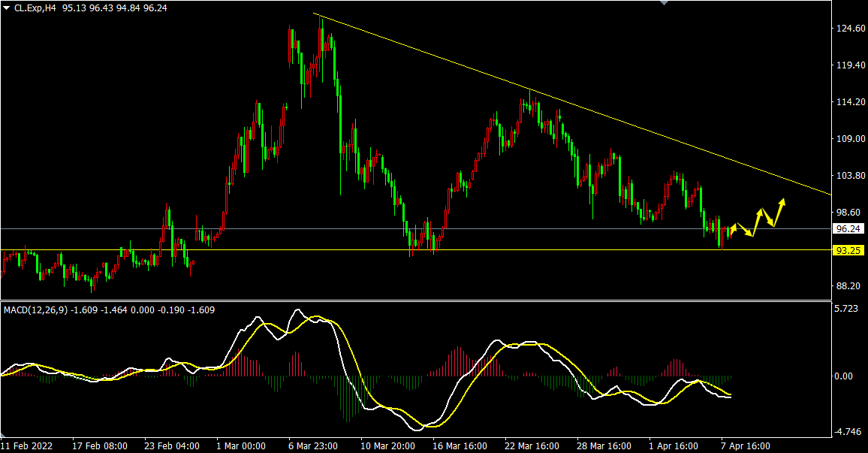Click the 124.60 price scale label
This screenshot has width=868, height=453.
[x=849, y=29]
